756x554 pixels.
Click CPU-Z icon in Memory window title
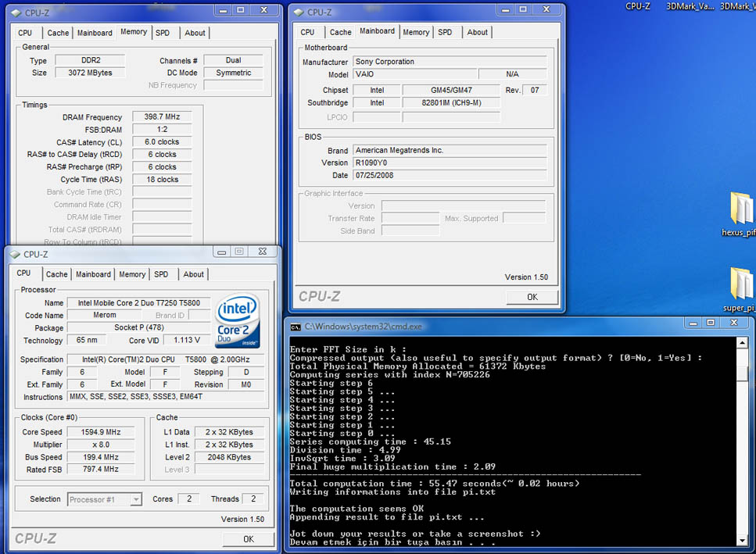pyautogui.click(x=16, y=13)
